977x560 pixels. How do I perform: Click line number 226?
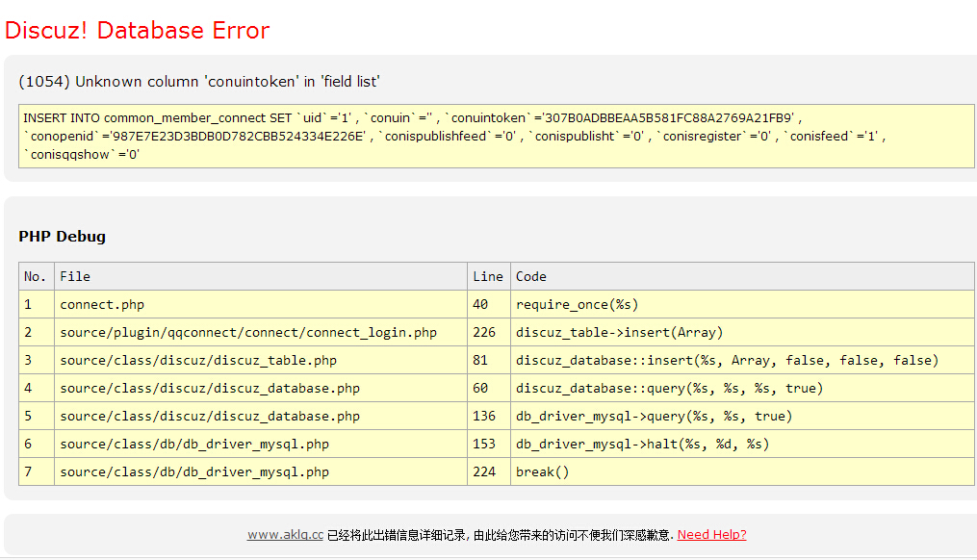pos(489,333)
